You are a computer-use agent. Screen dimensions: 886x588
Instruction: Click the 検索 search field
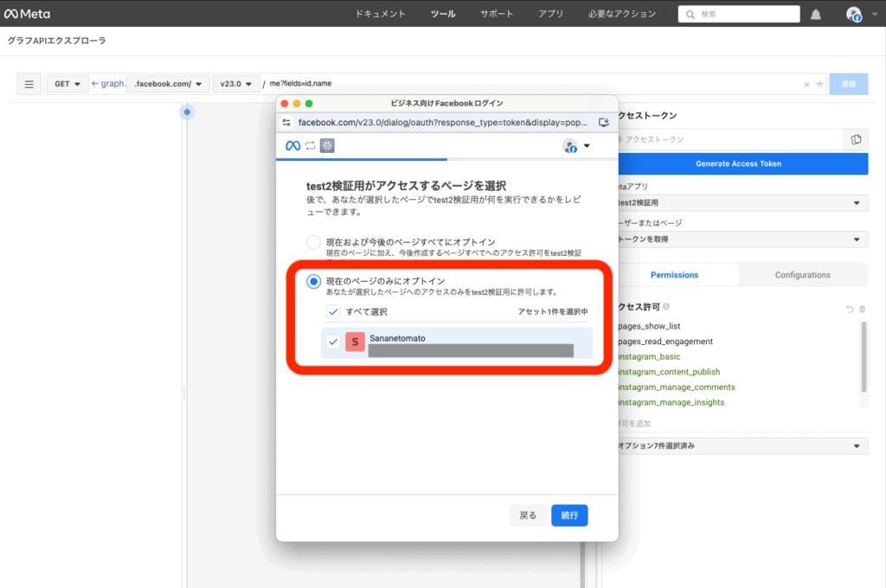(x=739, y=14)
